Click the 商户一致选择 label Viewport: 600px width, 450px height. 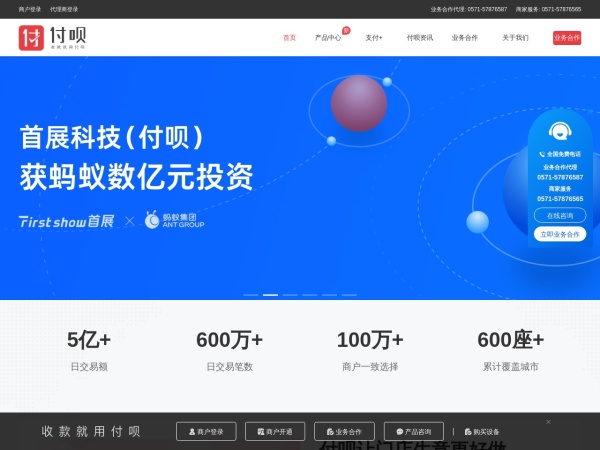pyautogui.click(x=370, y=367)
